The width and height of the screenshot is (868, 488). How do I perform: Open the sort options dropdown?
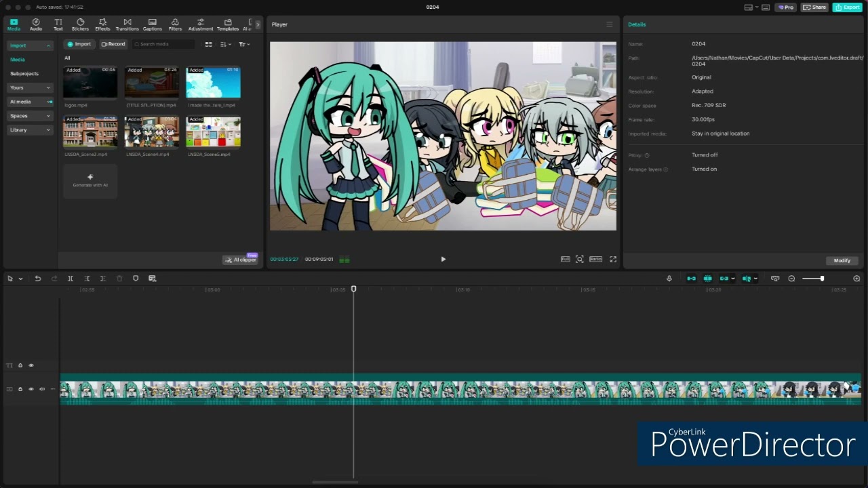(226, 44)
